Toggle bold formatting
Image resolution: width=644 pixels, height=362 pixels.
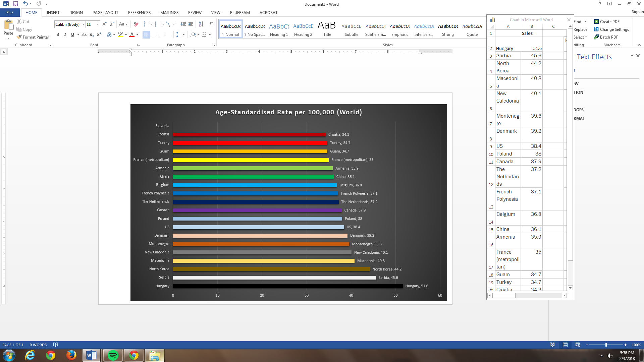58,35
